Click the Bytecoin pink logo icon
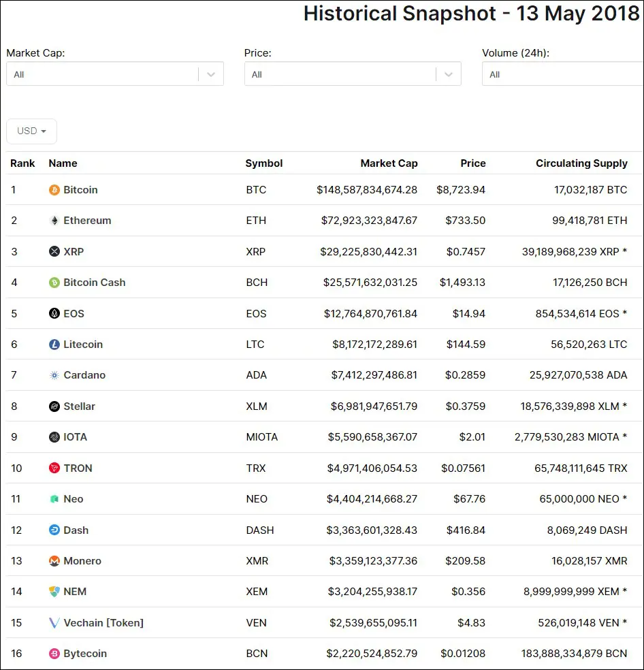This screenshot has width=644, height=670. pyautogui.click(x=54, y=654)
